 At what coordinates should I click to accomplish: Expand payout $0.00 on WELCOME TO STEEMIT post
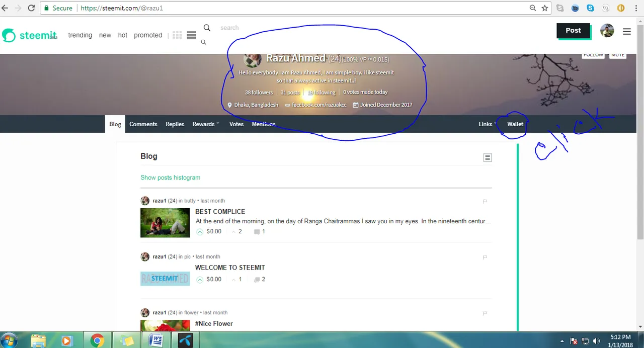tap(214, 279)
